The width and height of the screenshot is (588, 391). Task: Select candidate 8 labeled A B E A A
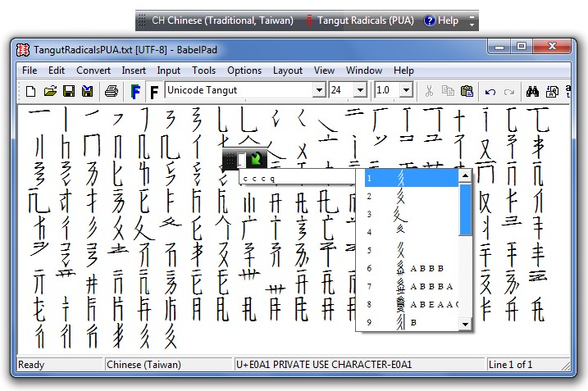[412, 304]
